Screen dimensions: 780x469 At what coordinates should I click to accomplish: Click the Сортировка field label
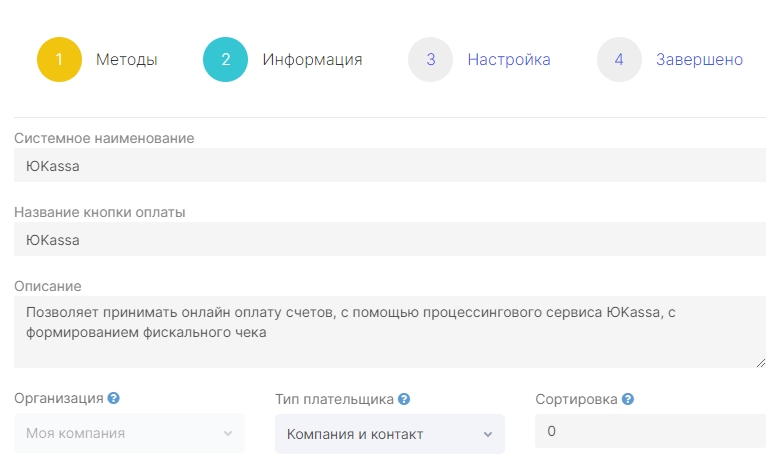coord(576,399)
